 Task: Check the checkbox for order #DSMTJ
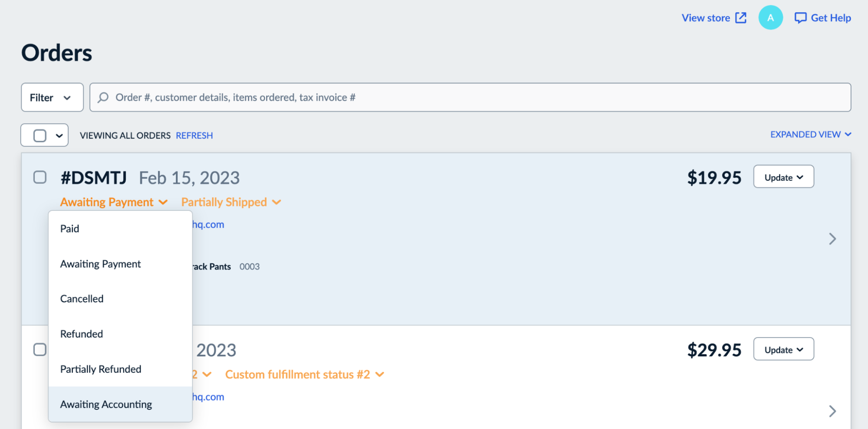pyautogui.click(x=40, y=177)
